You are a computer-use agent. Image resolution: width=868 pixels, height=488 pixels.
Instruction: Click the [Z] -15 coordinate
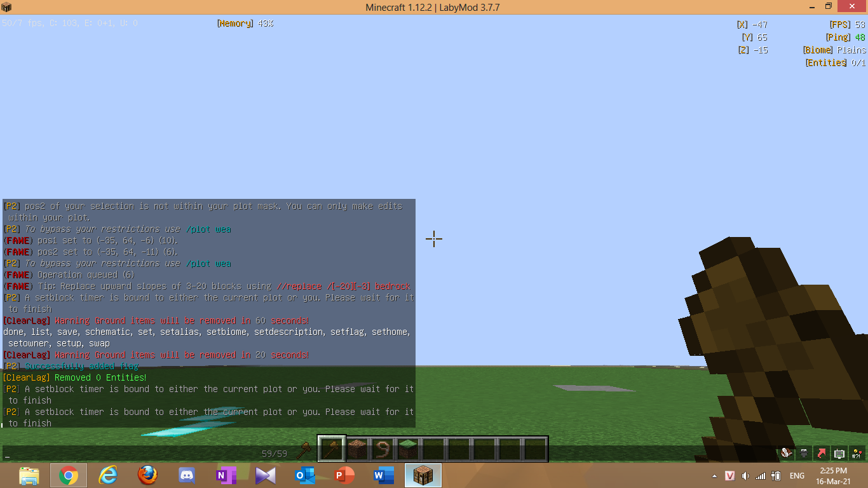point(753,50)
